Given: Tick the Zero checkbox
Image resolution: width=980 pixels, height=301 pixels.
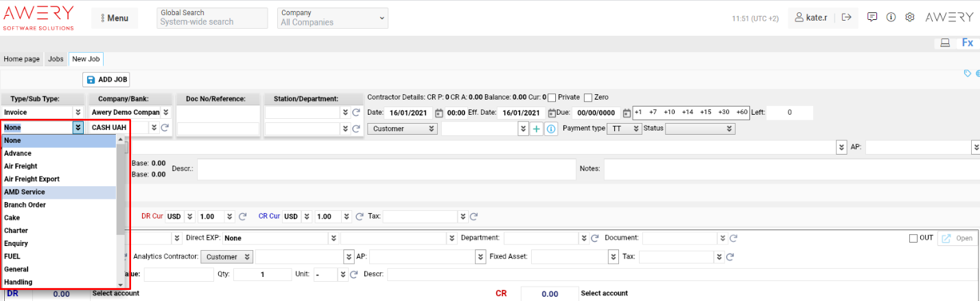Looking at the screenshot, I should pos(587,98).
